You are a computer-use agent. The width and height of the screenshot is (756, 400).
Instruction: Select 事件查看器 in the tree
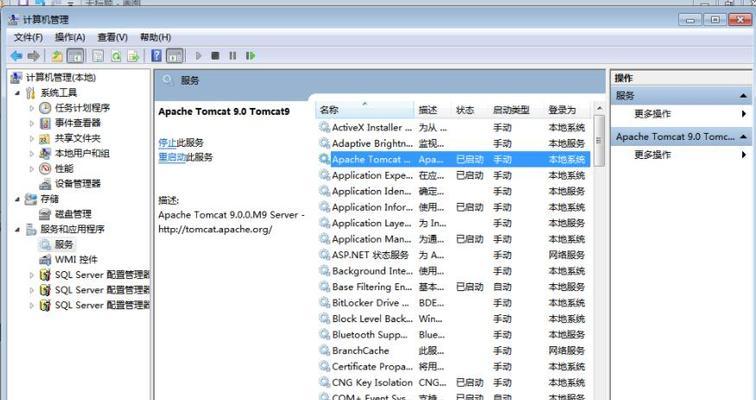(x=78, y=123)
